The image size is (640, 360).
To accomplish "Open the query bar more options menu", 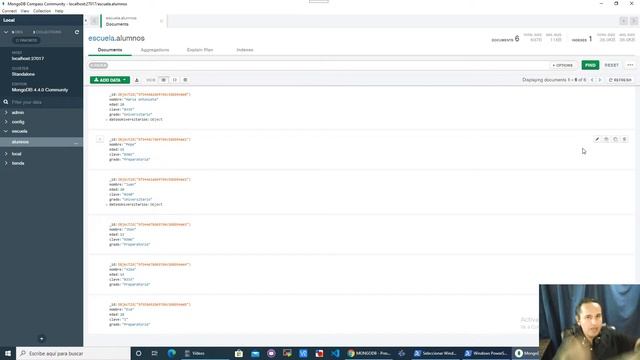I will click(630, 65).
